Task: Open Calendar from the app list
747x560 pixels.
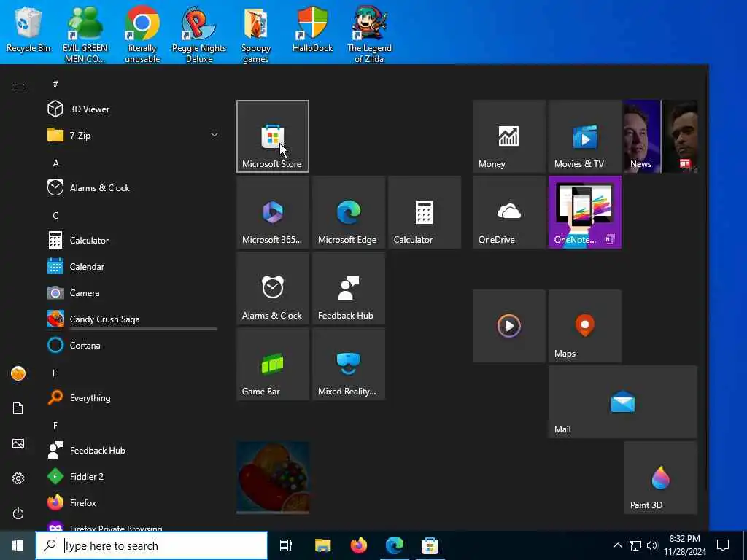Action: tap(132, 267)
